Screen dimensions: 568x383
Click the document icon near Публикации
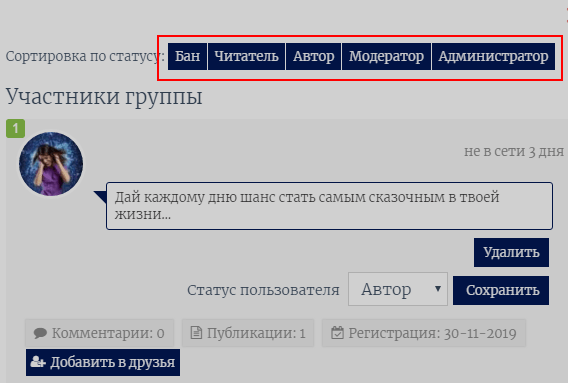(196, 333)
